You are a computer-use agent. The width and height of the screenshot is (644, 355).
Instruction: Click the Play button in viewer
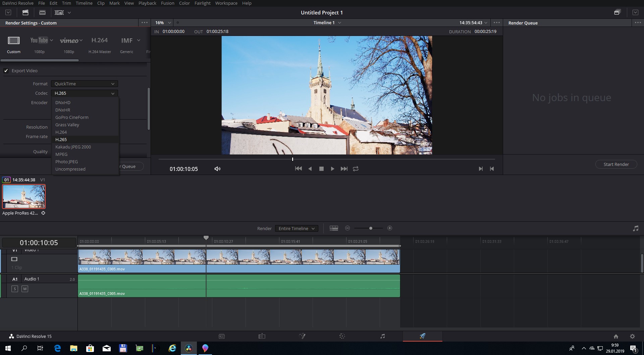pyautogui.click(x=332, y=169)
